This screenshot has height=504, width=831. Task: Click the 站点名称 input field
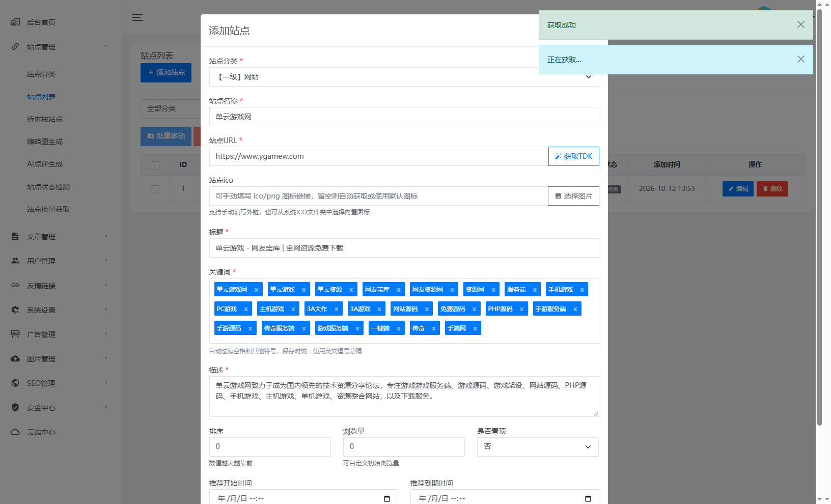404,117
